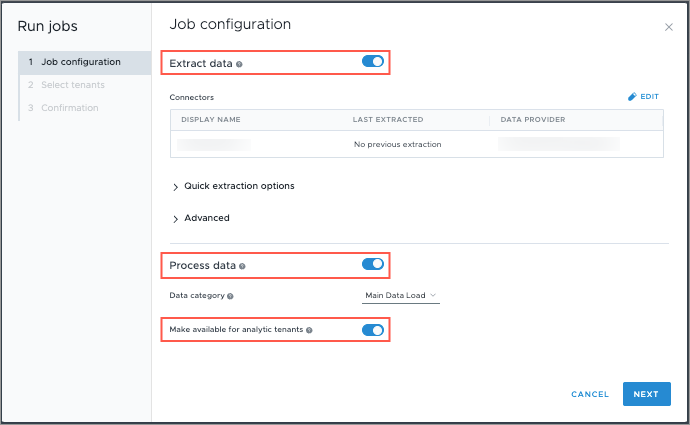
Task: Click the Data category help icon
Action: click(231, 296)
